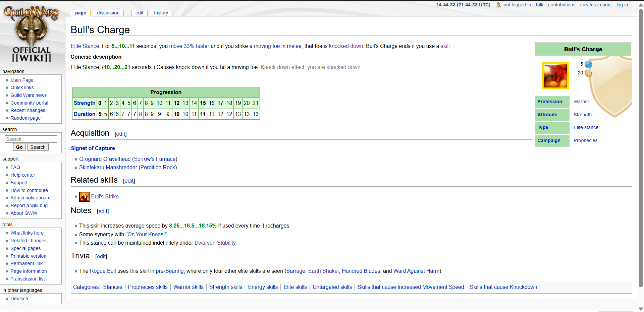The width and height of the screenshot is (644, 312).
Task: Click create account
Action: (596, 5)
